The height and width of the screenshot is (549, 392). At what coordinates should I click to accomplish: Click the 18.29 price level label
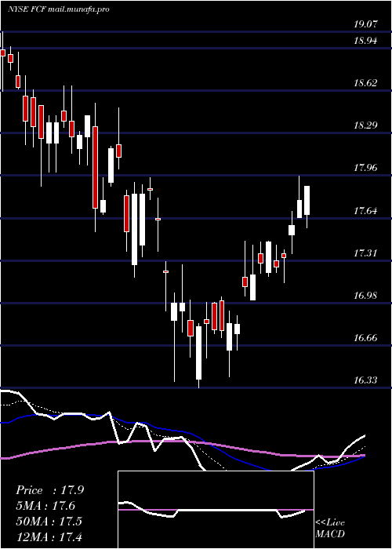365,125
